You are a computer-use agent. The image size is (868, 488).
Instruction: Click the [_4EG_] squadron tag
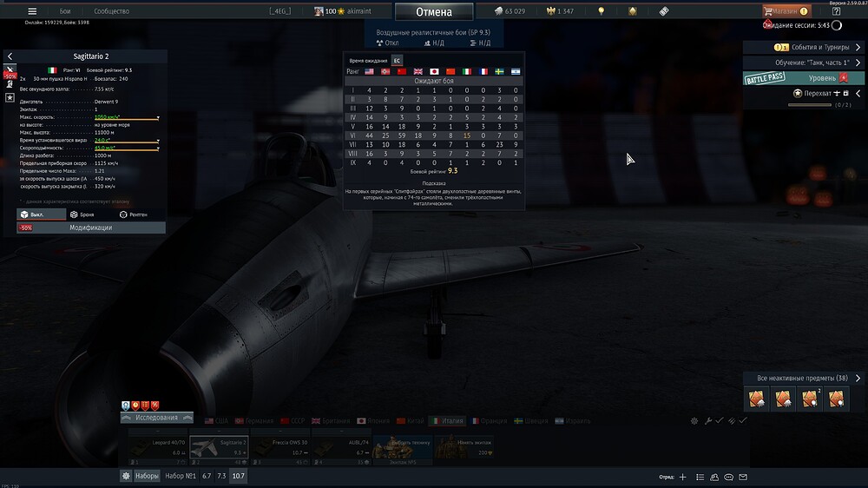[280, 11]
